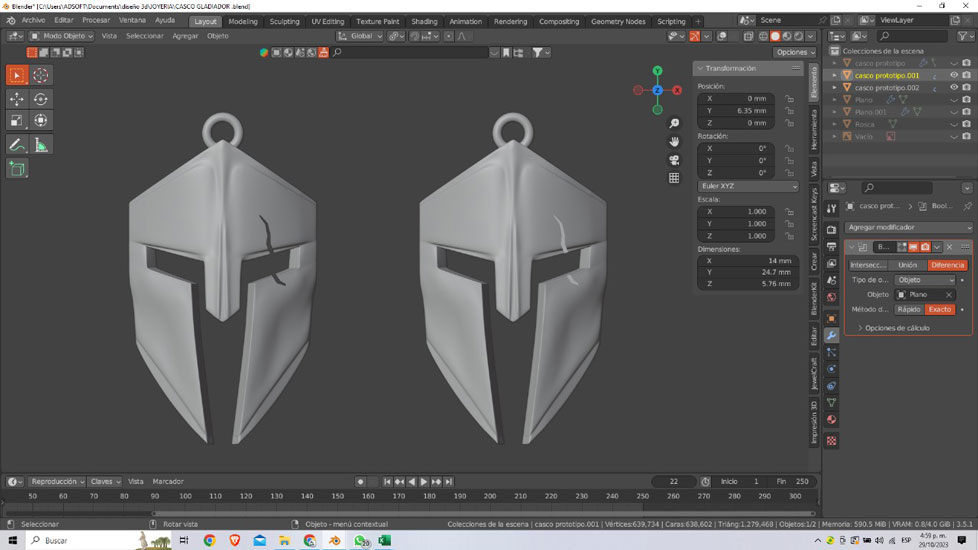Hide casco prototipo.001 with eye icon
978x550 pixels.
pos(953,75)
